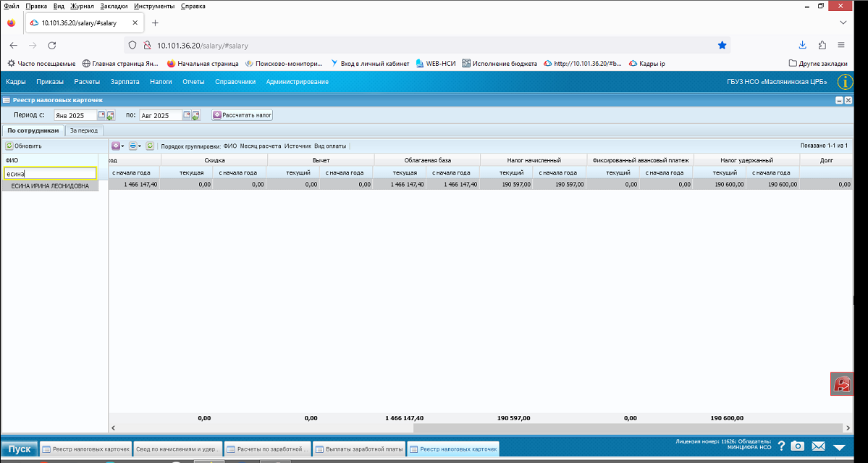Open the Firefox hamburger menu
Screen dimensions: 868x463
[x=841, y=46]
